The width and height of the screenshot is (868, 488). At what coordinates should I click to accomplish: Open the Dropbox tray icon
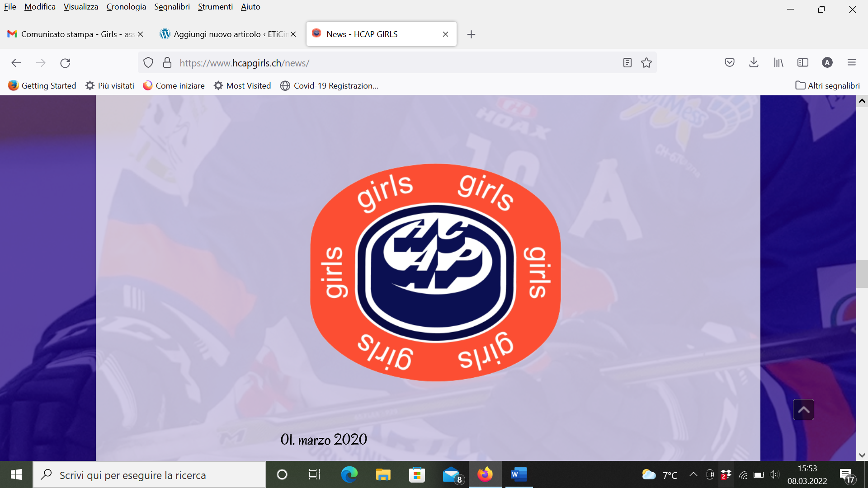726,474
